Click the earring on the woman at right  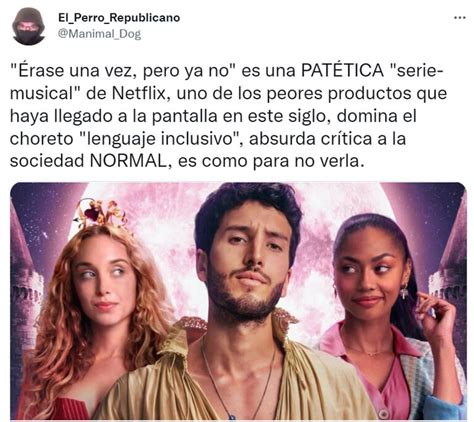(404, 291)
